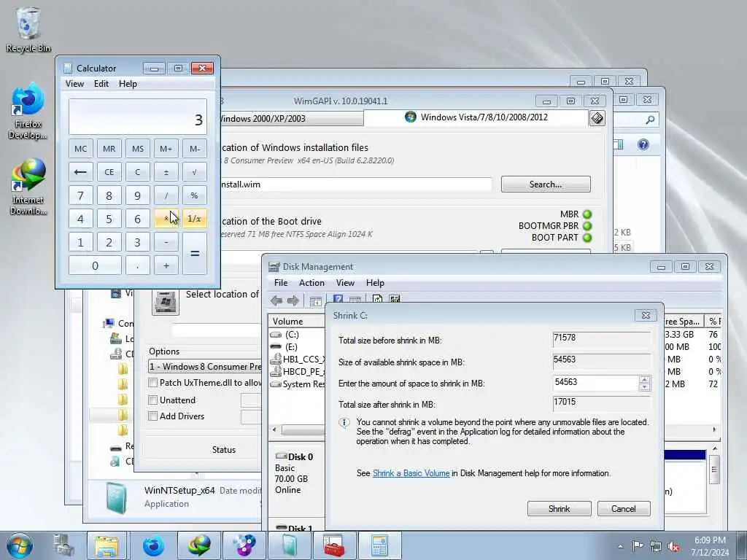Switch to Windows 2000/XP/2003 tab
The image size is (747, 560).
coord(291,119)
